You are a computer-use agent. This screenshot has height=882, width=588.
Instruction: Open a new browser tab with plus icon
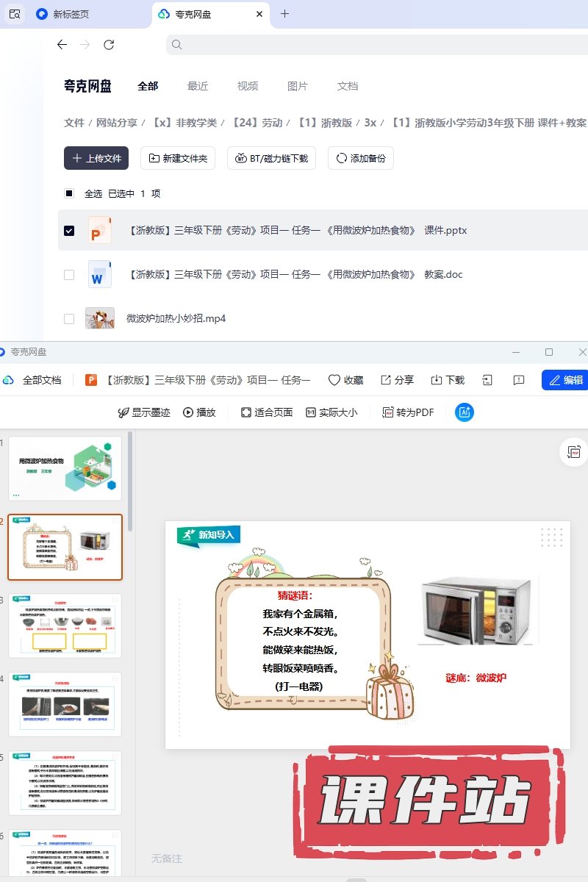click(285, 14)
